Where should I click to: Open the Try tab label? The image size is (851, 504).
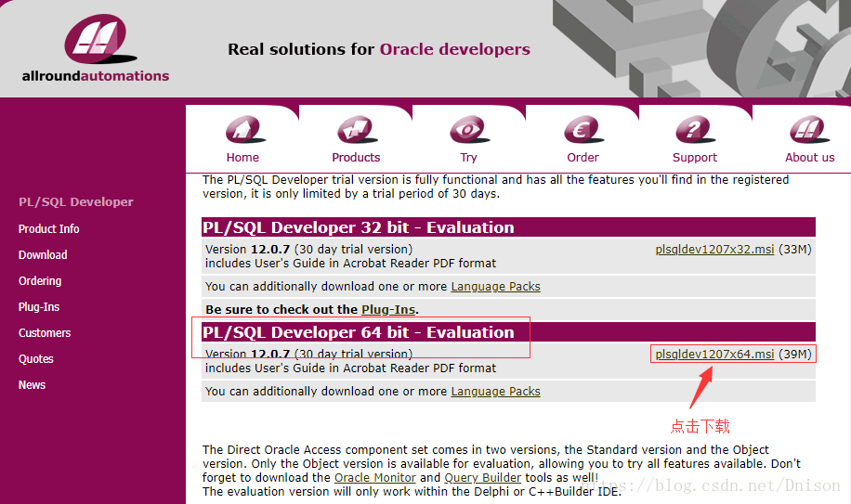(468, 158)
